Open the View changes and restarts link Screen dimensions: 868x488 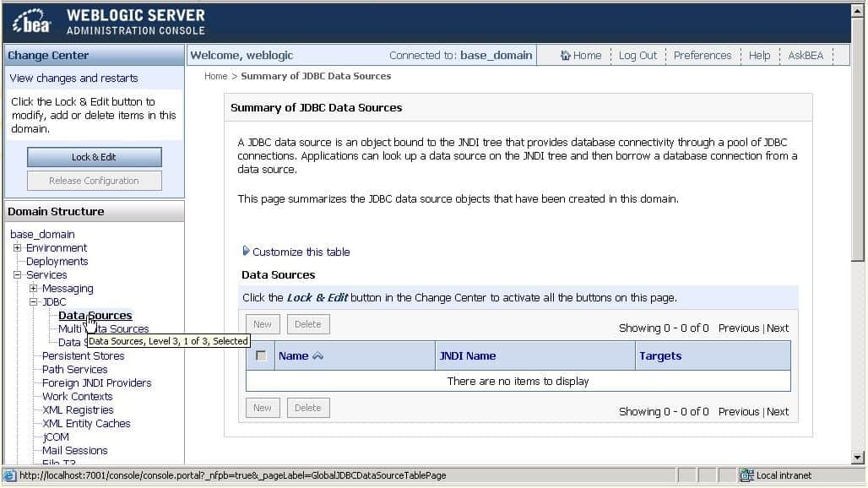coord(73,78)
